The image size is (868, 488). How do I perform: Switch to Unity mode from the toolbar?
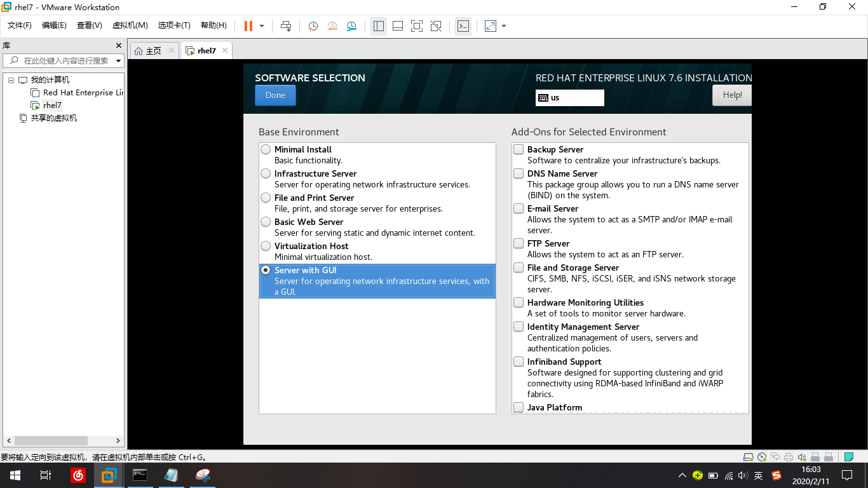click(x=436, y=26)
